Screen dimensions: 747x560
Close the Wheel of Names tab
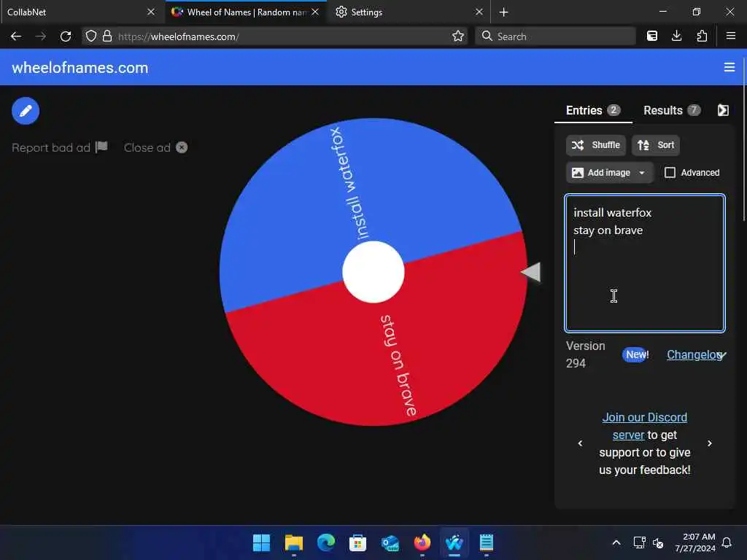(315, 12)
